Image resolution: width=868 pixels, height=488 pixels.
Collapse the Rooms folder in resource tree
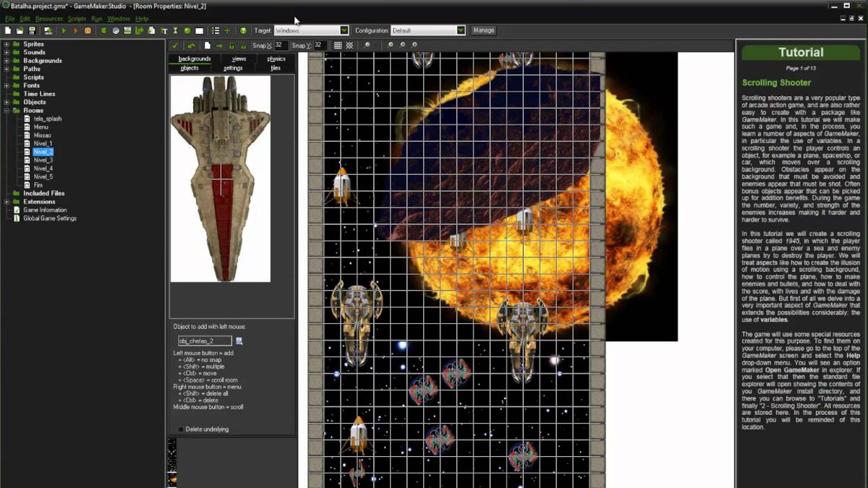coord(7,111)
